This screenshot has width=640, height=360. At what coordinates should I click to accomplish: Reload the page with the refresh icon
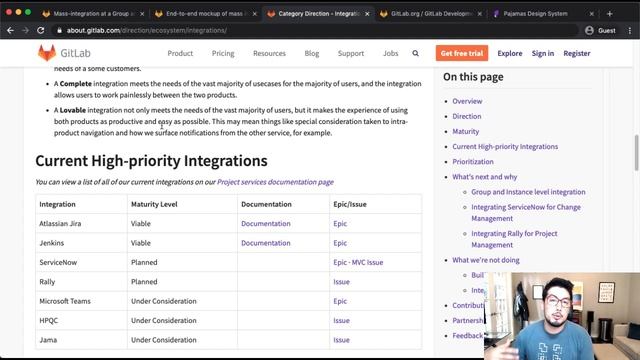[40, 30]
